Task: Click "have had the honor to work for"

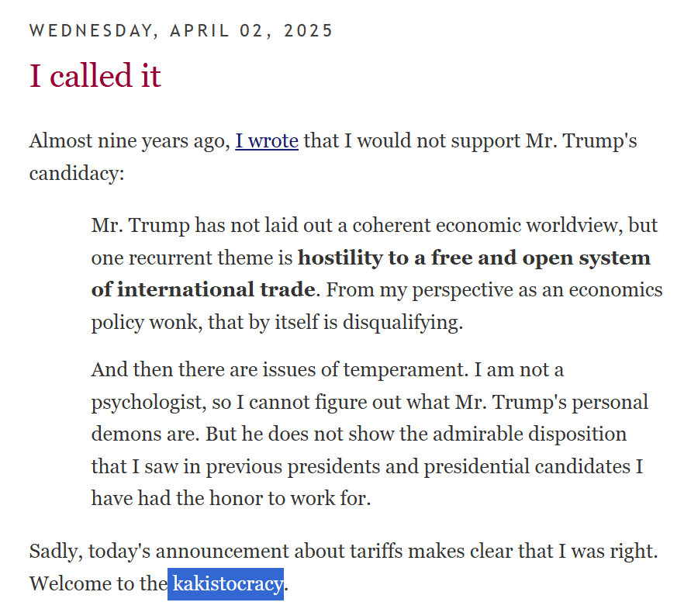Action: (x=231, y=498)
